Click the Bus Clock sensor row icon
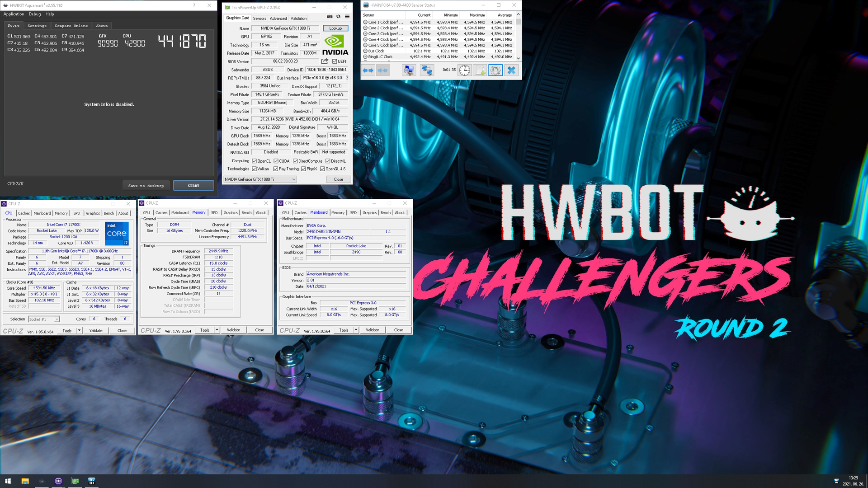This screenshot has width=868, height=488. tap(365, 51)
